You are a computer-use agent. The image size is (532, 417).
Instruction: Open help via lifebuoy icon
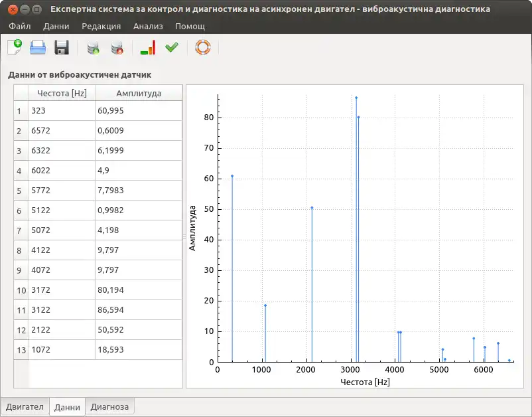pos(202,47)
